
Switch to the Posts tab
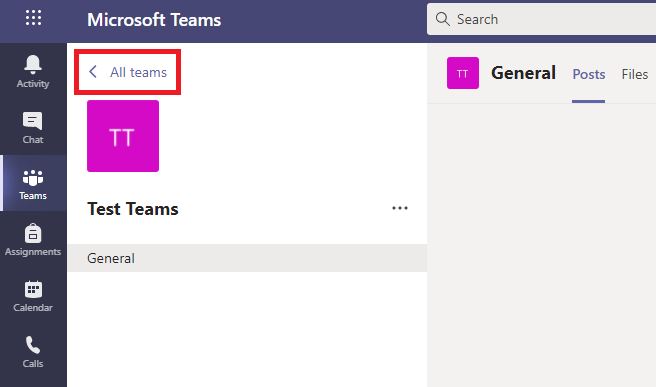coord(589,74)
